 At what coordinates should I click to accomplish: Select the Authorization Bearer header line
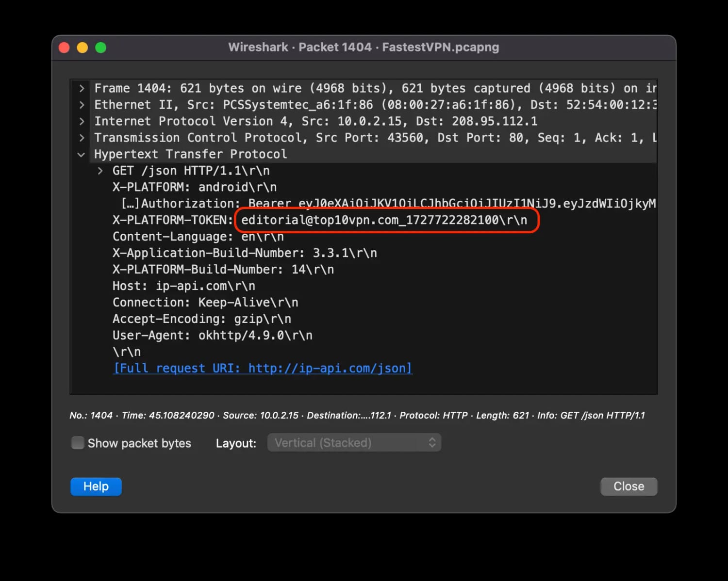coord(389,204)
